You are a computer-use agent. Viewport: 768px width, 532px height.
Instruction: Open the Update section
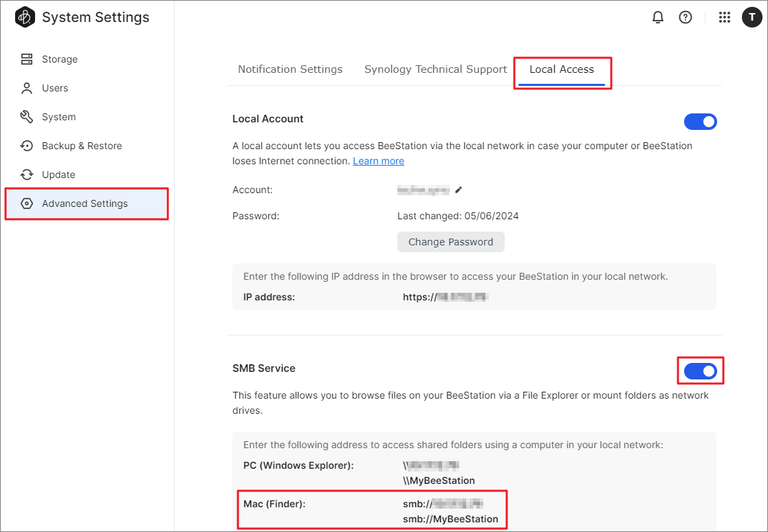click(x=56, y=175)
